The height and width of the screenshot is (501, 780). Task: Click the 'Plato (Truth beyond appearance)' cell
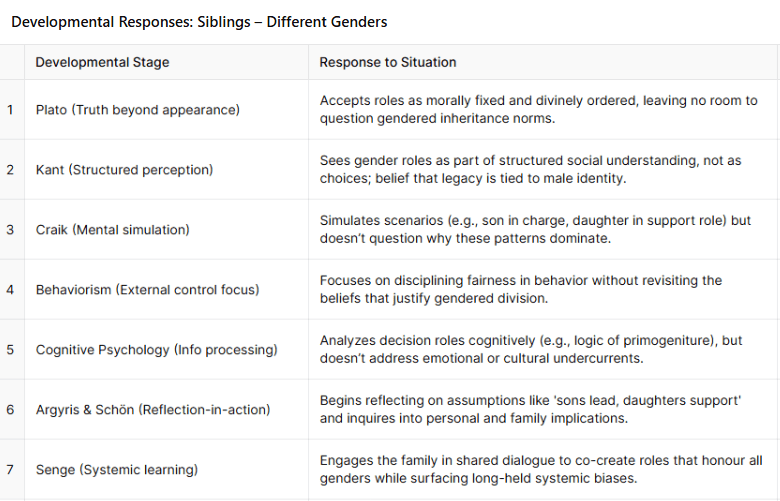click(138, 110)
